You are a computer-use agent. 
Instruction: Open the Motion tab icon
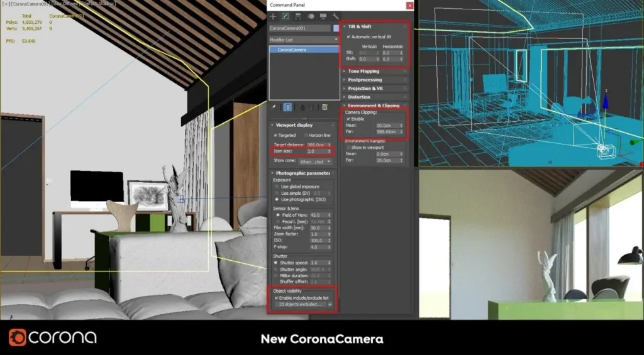pos(311,16)
